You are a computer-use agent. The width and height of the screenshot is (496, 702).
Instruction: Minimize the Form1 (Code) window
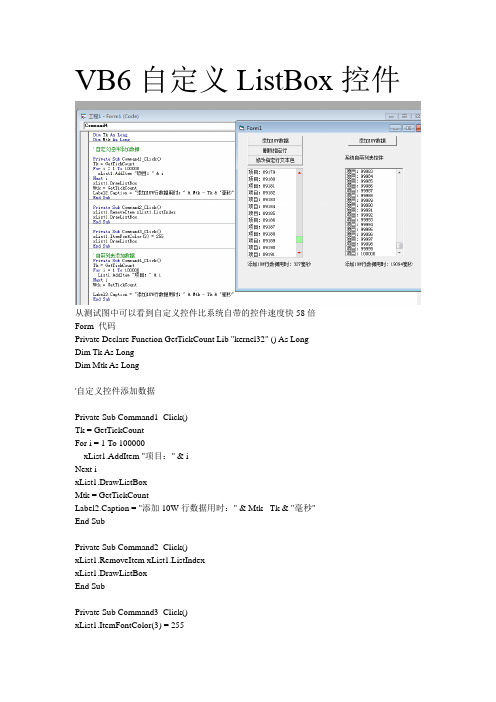point(391,116)
